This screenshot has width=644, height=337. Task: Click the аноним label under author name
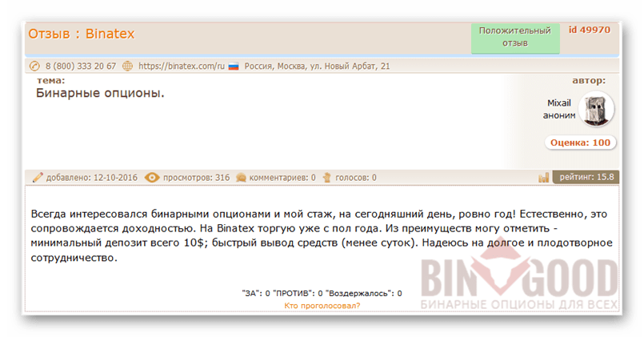(559, 115)
